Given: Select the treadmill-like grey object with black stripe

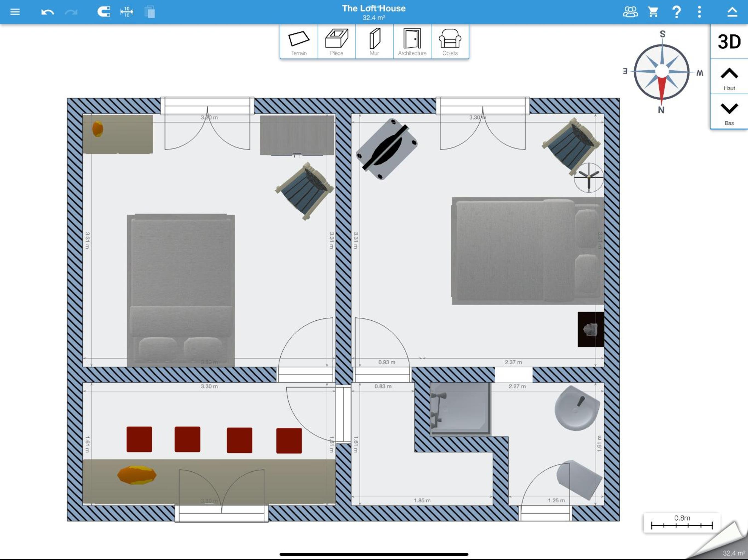Looking at the screenshot, I should [x=387, y=149].
